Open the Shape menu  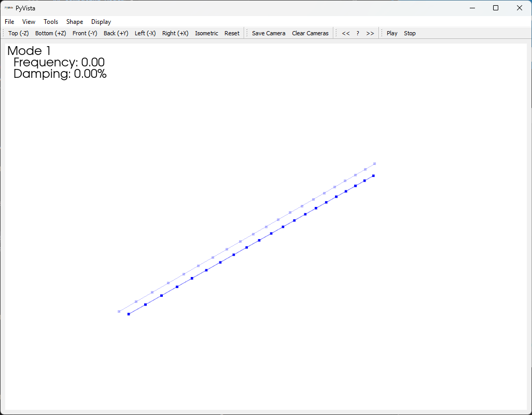[x=74, y=22]
